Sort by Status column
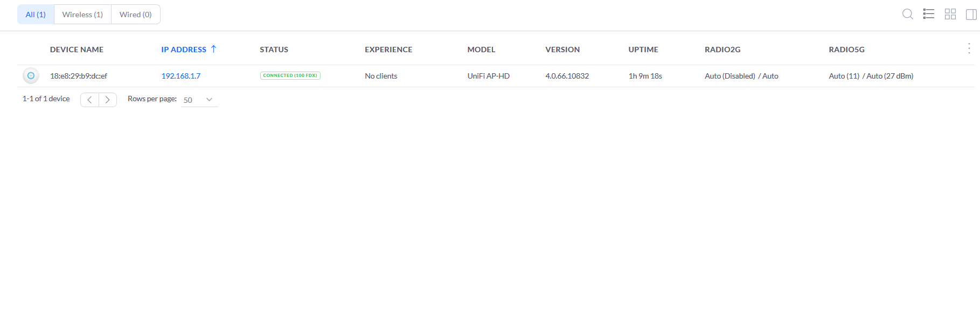This screenshot has width=980, height=330. pos(274,50)
